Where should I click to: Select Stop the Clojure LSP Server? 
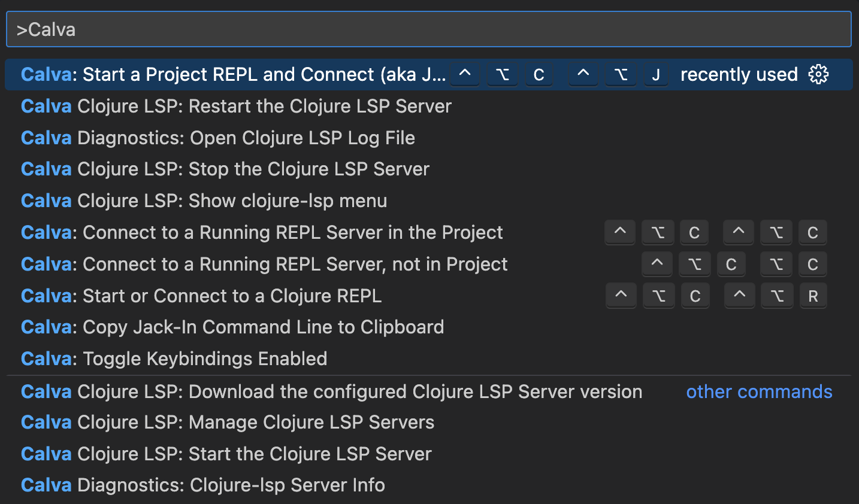(x=429, y=169)
